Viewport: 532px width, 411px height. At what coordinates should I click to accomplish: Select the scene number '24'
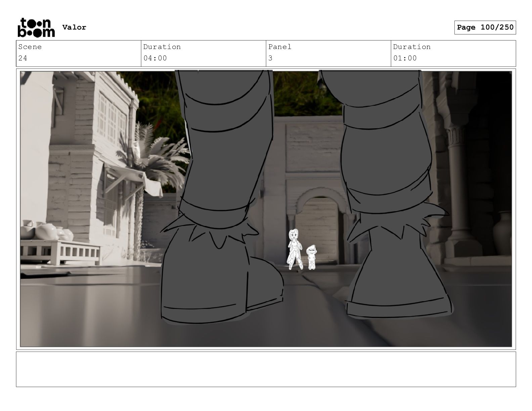click(x=23, y=58)
